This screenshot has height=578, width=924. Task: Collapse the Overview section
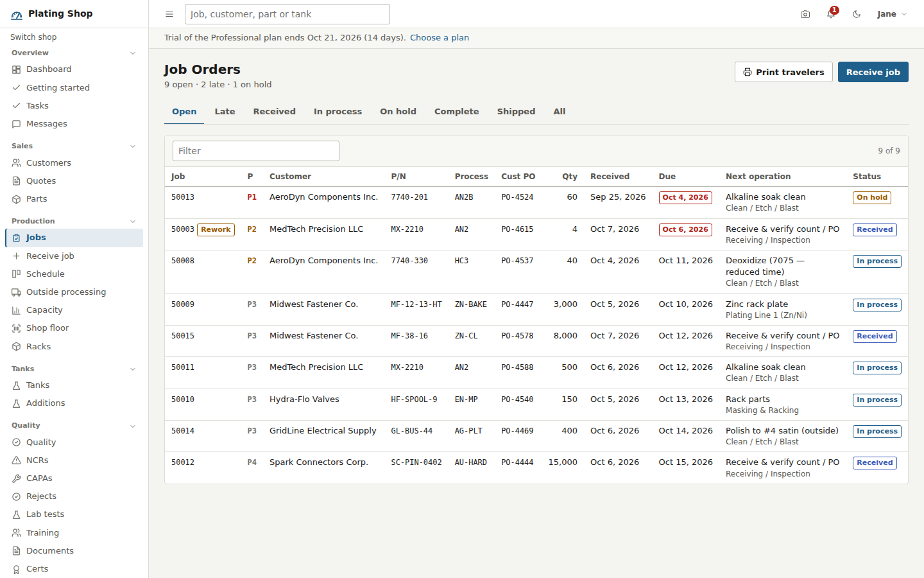(74, 53)
